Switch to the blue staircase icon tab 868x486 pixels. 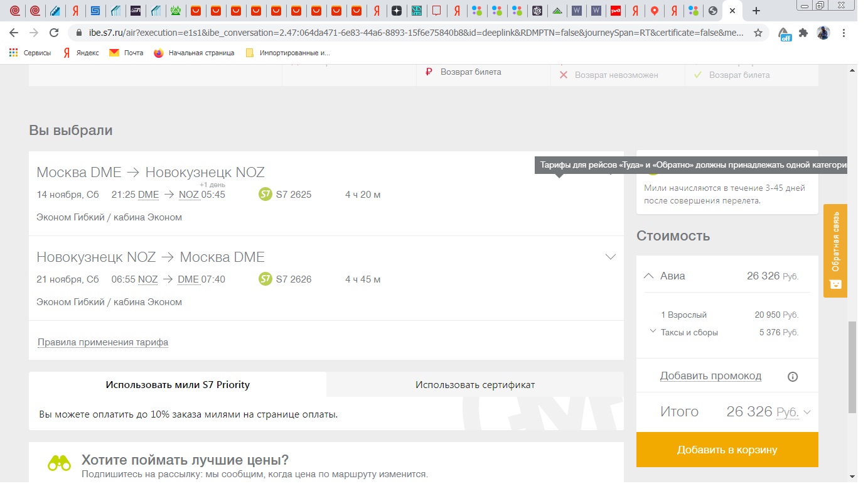55,11
